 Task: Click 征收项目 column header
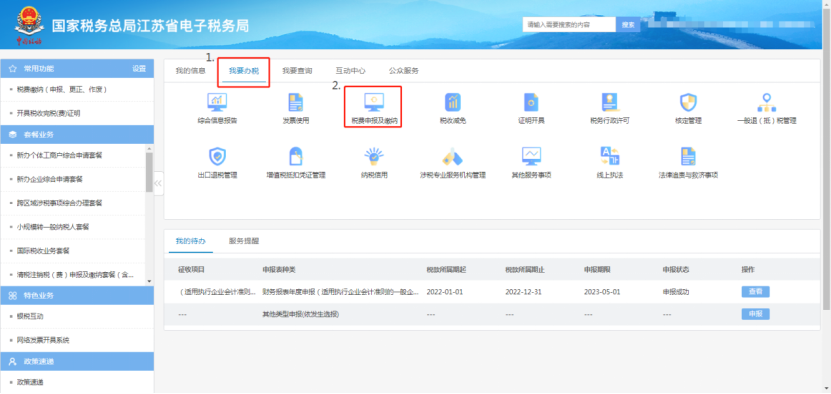click(x=191, y=269)
